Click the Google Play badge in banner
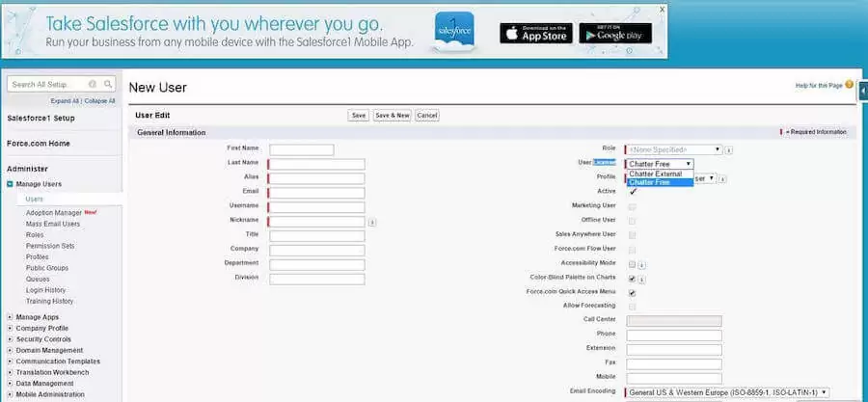 [x=615, y=33]
